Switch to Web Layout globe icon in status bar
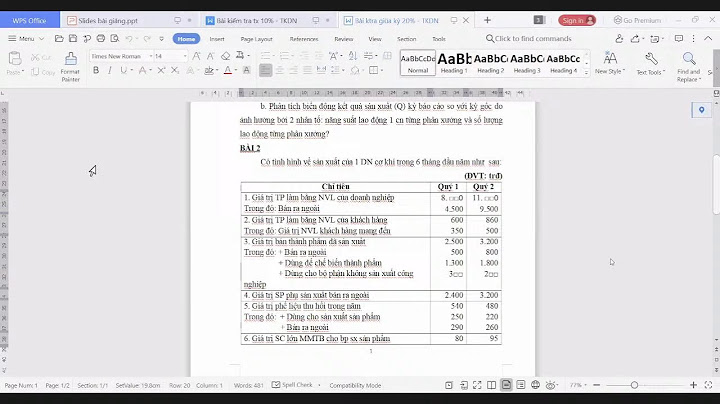The image size is (720, 404). (535, 385)
